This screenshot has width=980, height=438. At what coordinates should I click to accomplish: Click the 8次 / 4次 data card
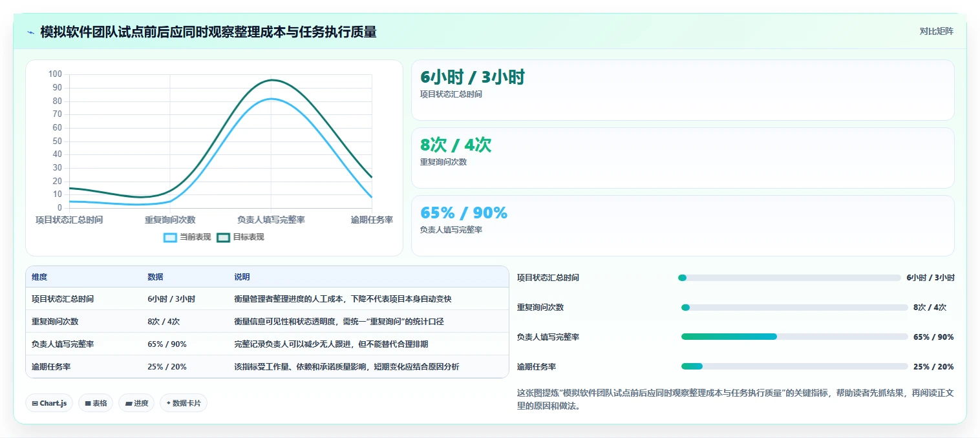click(683, 158)
